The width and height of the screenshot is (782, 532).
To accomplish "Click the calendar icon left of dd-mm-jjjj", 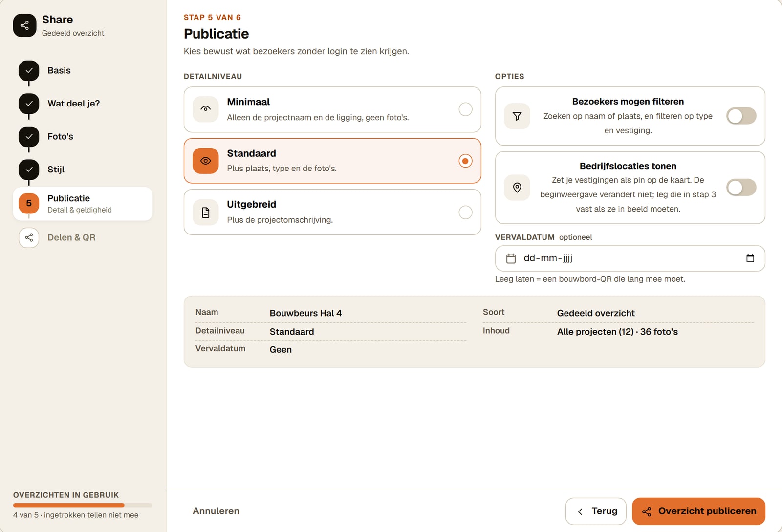I will coord(511,258).
